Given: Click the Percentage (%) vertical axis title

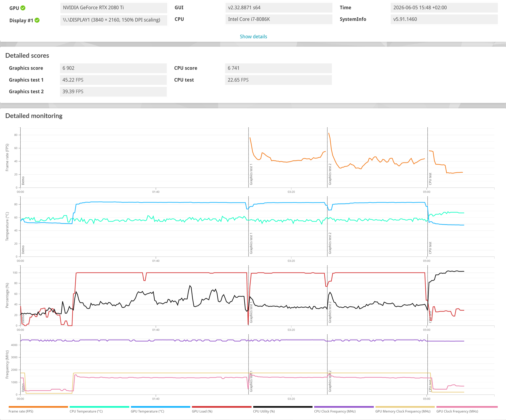Looking at the screenshot, I should [x=7, y=295].
